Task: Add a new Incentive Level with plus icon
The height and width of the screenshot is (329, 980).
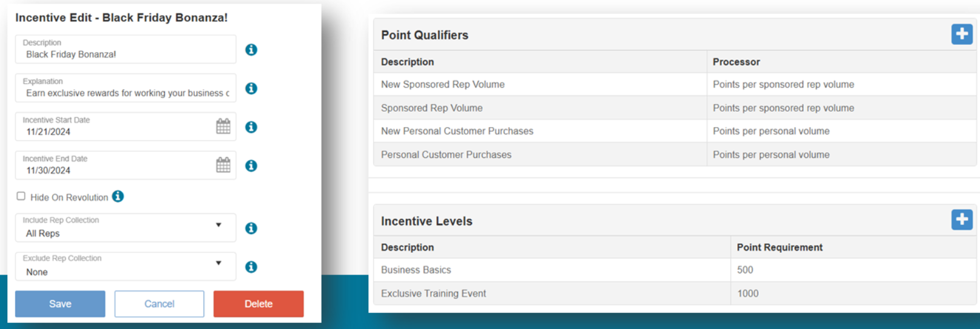Action: (x=961, y=220)
